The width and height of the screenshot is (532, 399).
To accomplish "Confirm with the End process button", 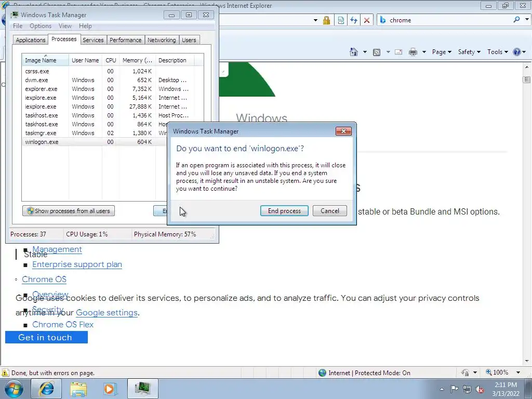I will tap(284, 211).
